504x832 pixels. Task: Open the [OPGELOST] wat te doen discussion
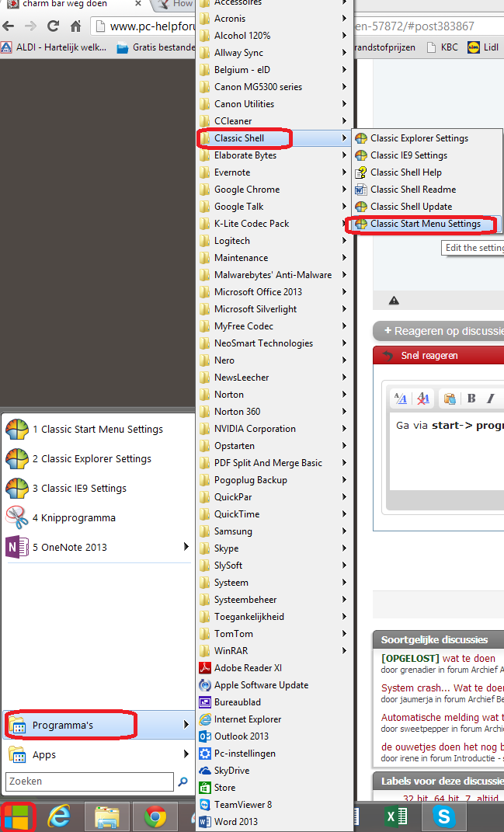coord(438,659)
